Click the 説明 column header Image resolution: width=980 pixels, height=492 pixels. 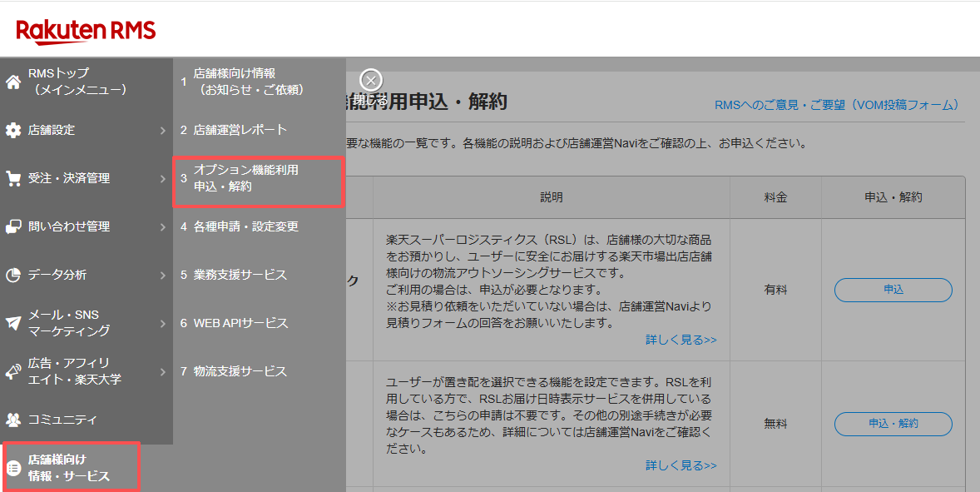click(552, 197)
